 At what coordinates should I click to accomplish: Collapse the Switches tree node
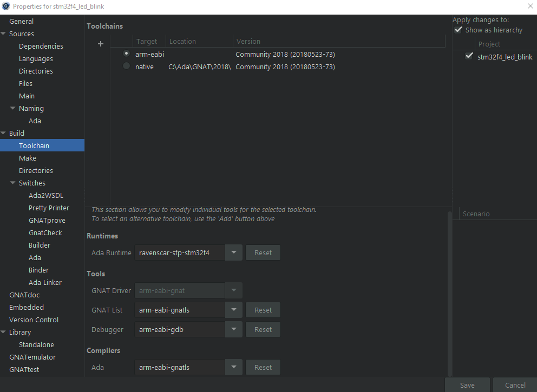(x=13, y=183)
